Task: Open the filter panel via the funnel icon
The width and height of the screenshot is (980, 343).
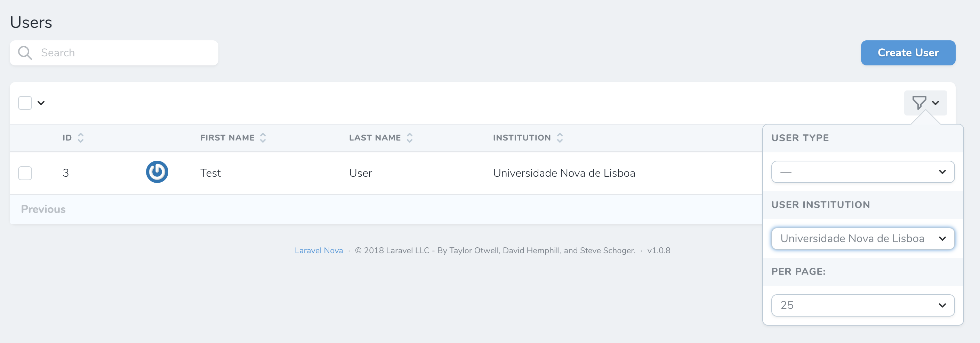Action: pyautogui.click(x=919, y=102)
